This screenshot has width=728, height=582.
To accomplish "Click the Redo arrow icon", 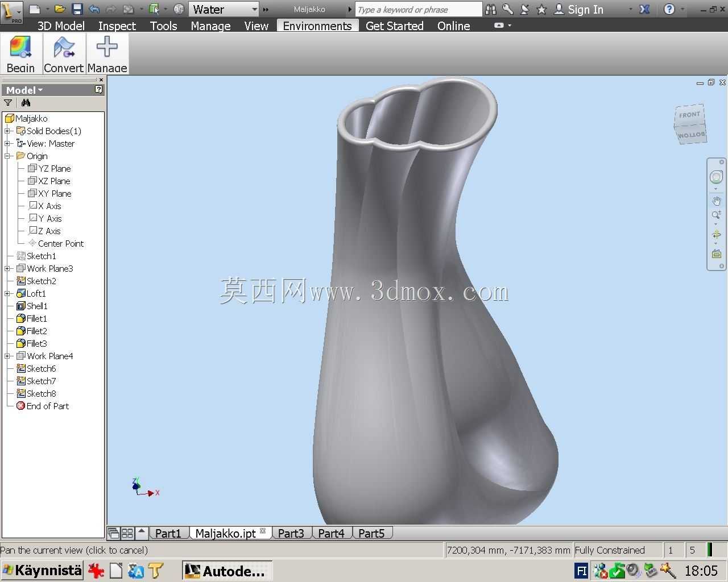I will coord(111,10).
